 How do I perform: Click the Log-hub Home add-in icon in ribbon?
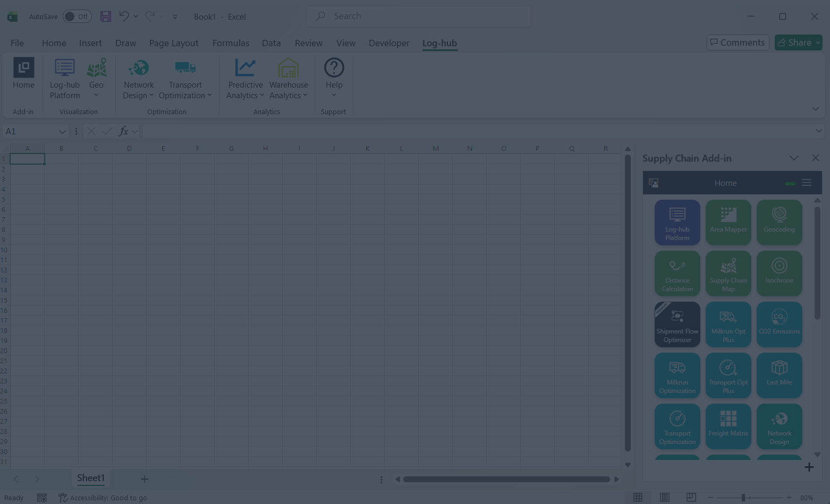click(23, 74)
